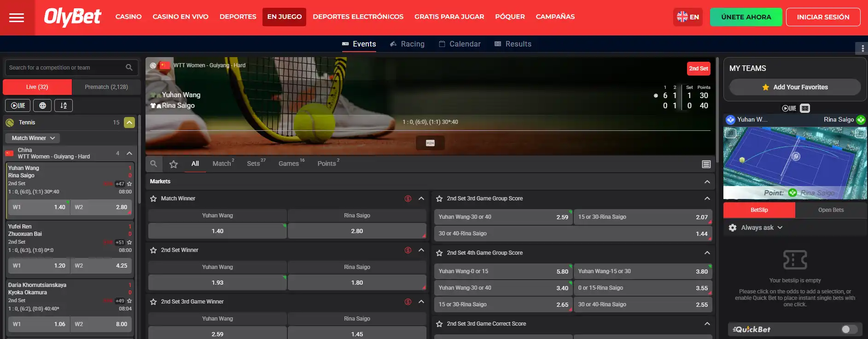Click the sort order icon
This screenshot has height=339, width=868.
tap(64, 105)
